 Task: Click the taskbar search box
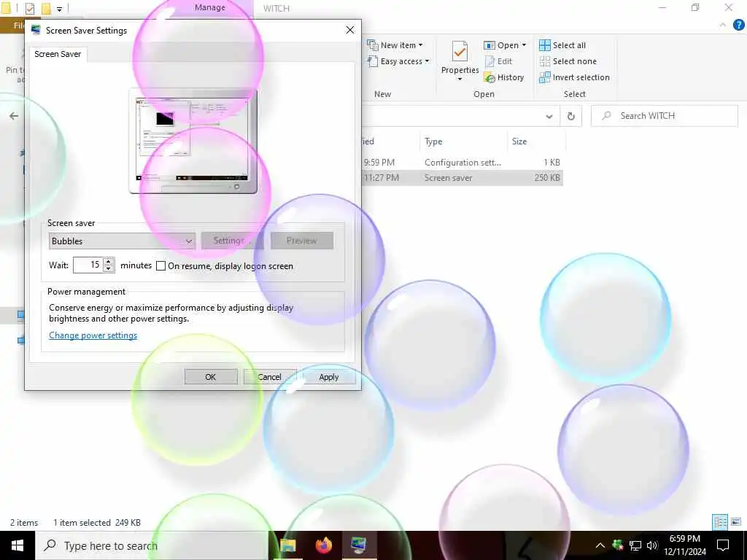coord(152,545)
